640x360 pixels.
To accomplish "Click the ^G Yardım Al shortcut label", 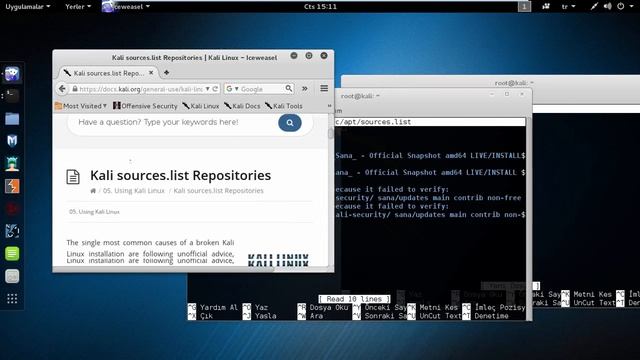I will pos(213,307).
